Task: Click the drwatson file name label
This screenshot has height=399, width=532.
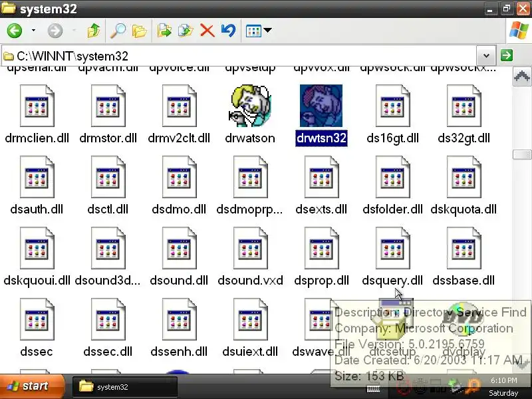Action: (250, 138)
